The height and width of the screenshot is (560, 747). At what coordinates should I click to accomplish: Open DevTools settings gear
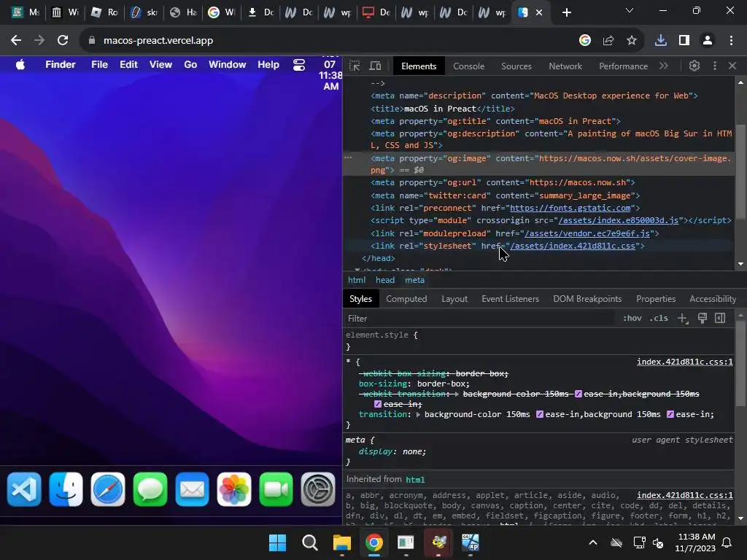694,66
